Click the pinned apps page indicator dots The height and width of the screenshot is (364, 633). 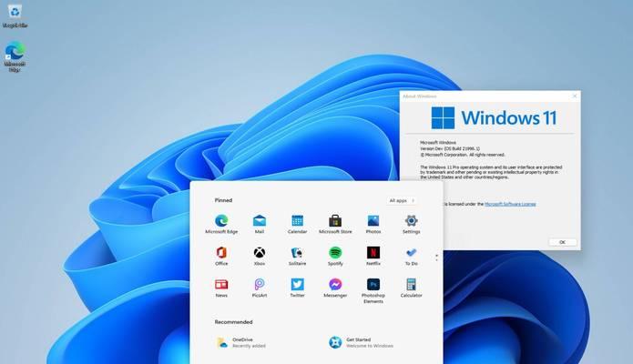coord(436,258)
